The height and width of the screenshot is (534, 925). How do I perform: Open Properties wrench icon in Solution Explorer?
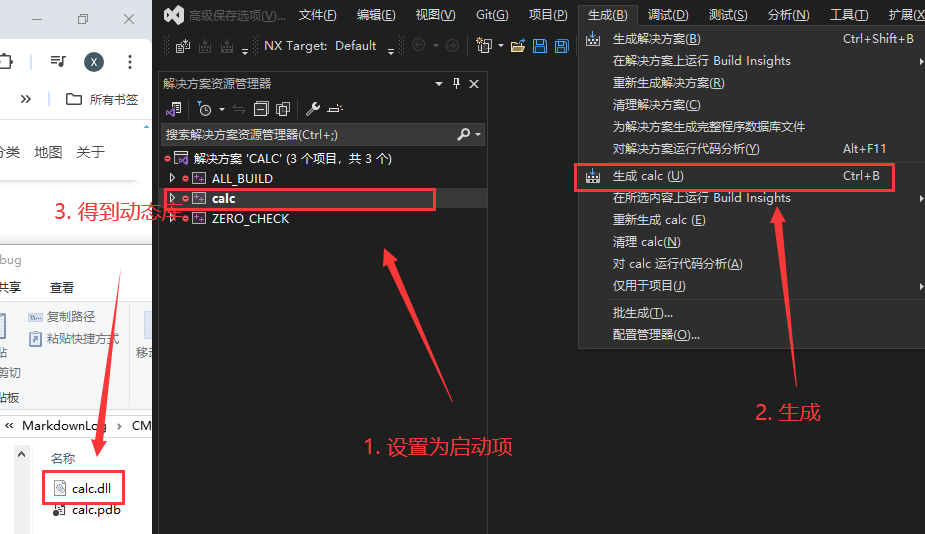coord(312,109)
